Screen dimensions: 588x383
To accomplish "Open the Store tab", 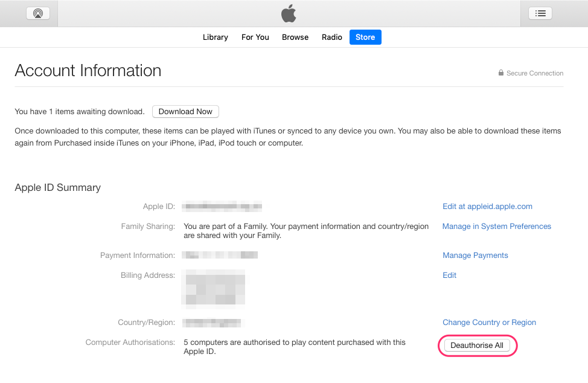I will coord(365,37).
